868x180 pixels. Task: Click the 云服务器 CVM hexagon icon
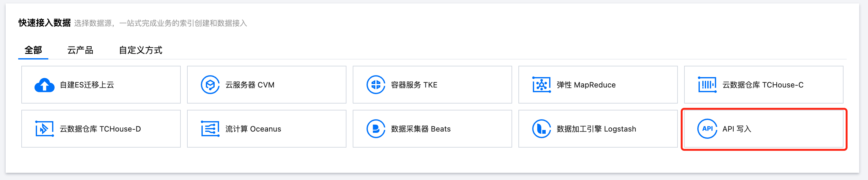point(210,85)
